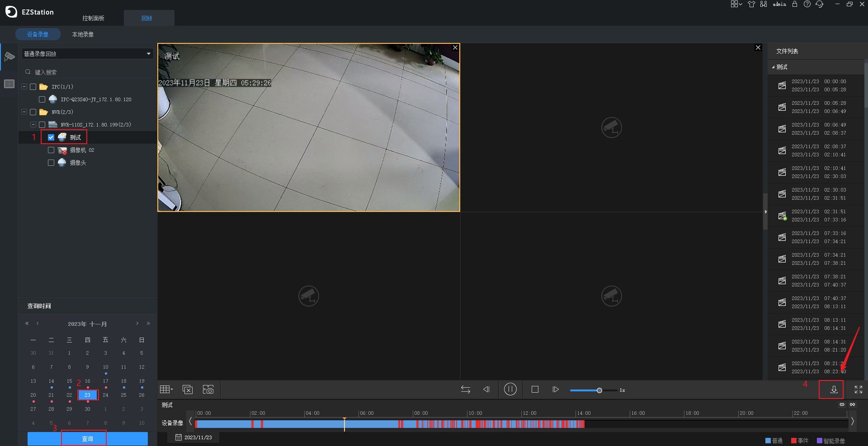Select the layout view sidebar icon

9,84
